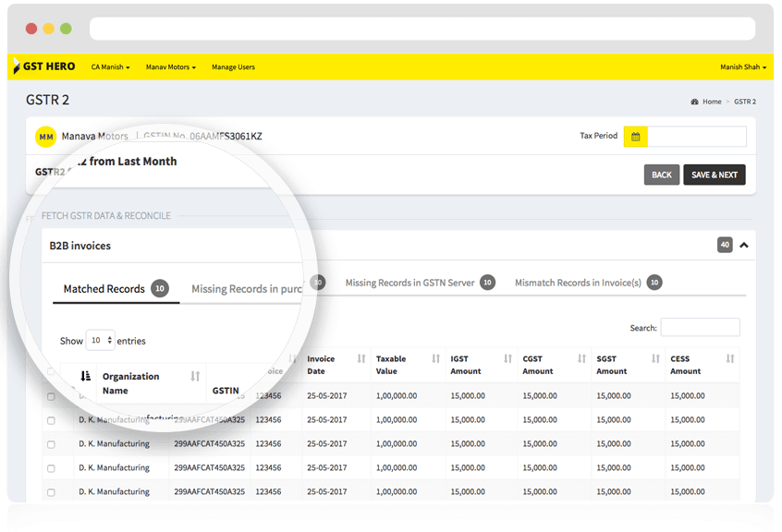Click the ascending sort icon beside Organization Name

[86, 376]
